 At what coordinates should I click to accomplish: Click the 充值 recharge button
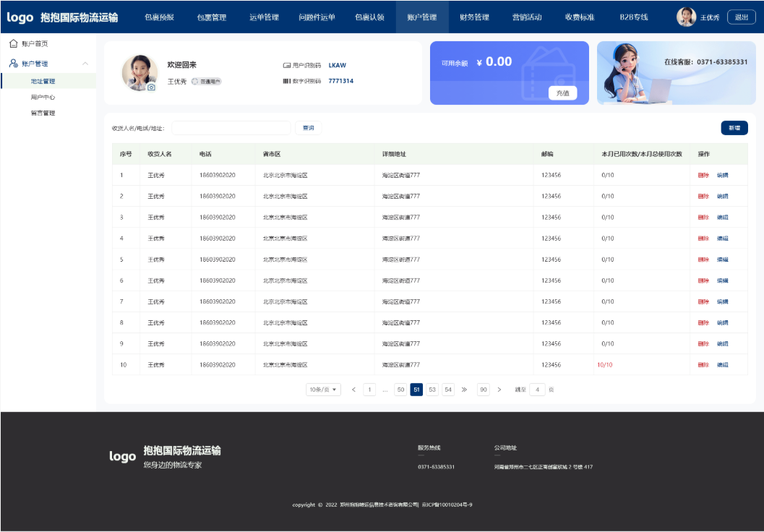coord(562,93)
